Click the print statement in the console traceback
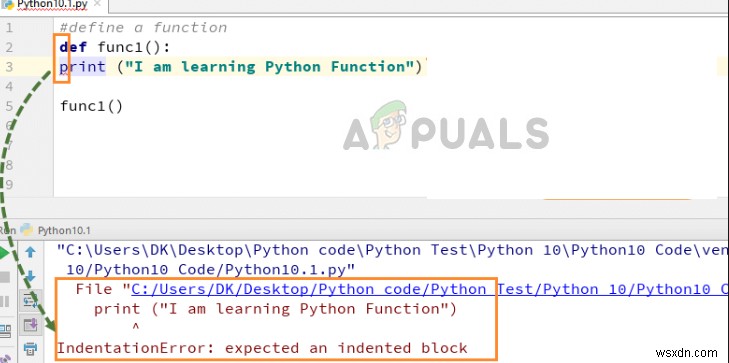729x363 pixels. coord(275,309)
